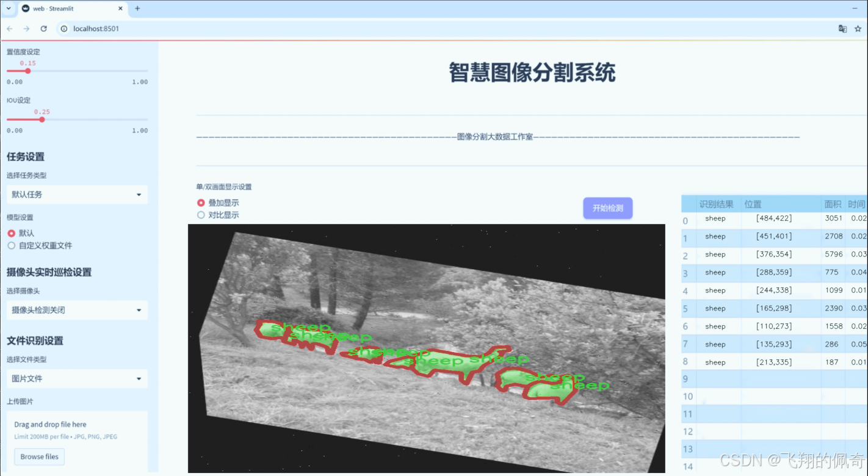
Task: Click the area cell 286
Action: [833, 344]
